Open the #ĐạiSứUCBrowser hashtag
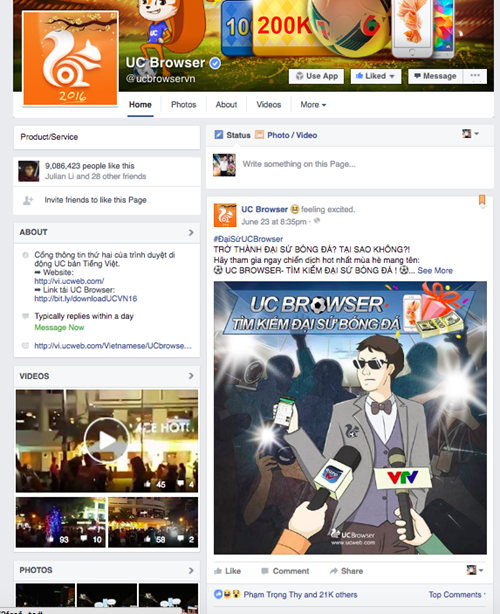Screen dimensions: 500x614 click(x=248, y=239)
